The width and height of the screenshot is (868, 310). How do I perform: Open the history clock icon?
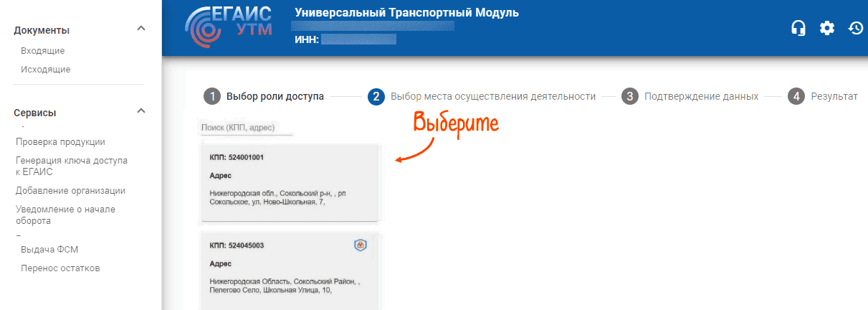pyautogui.click(x=855, y=28)
